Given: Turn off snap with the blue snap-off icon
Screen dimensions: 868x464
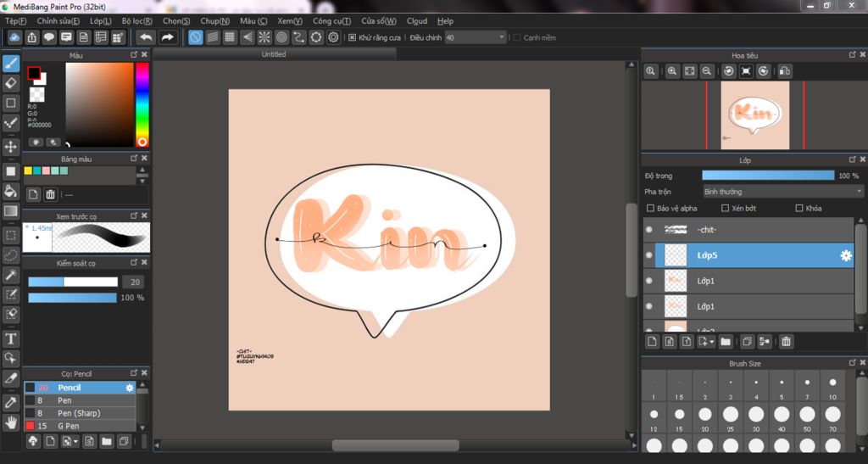Looking at the screenshot, I should 196,37.
